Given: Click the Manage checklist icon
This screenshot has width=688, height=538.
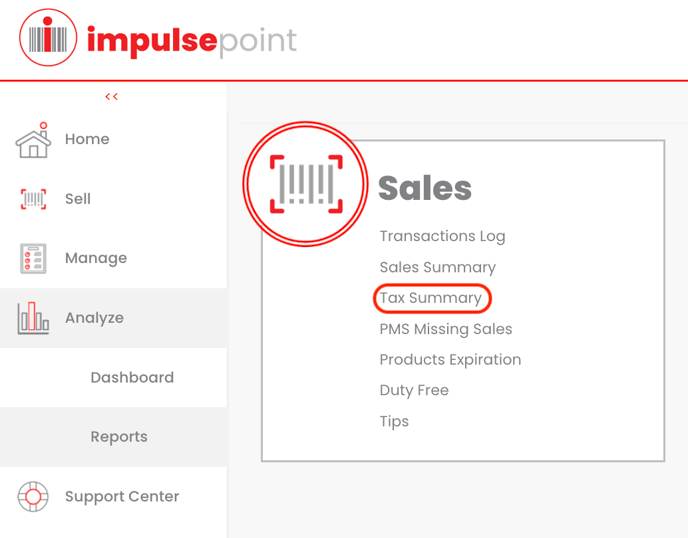Looking at the screenshot, I should [x=33, y=258].
